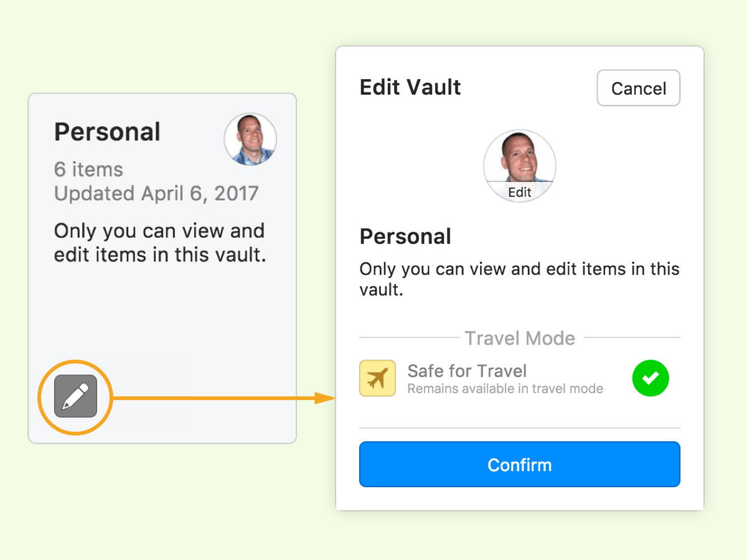Confirm the vault changes with the blue button

(x=520, y=464)
